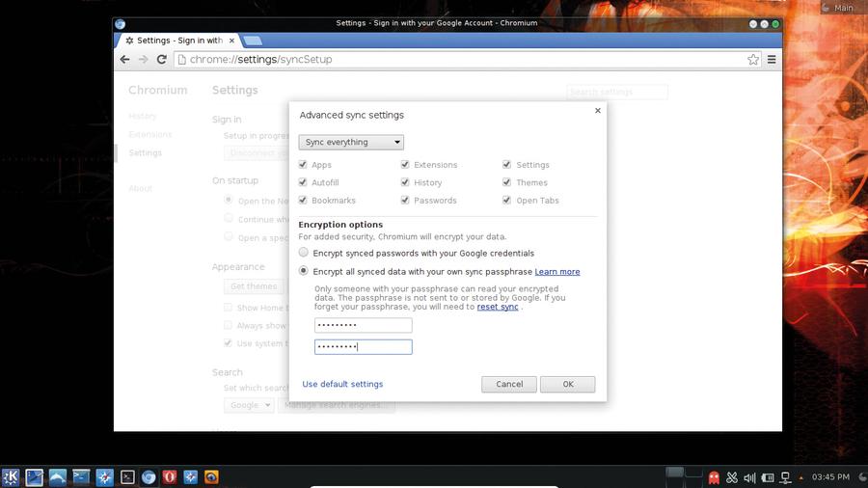The height and width of the screenshot is (488, 868).
Task: Click the red ghost tray icon
Action: (x=714, y=477)
